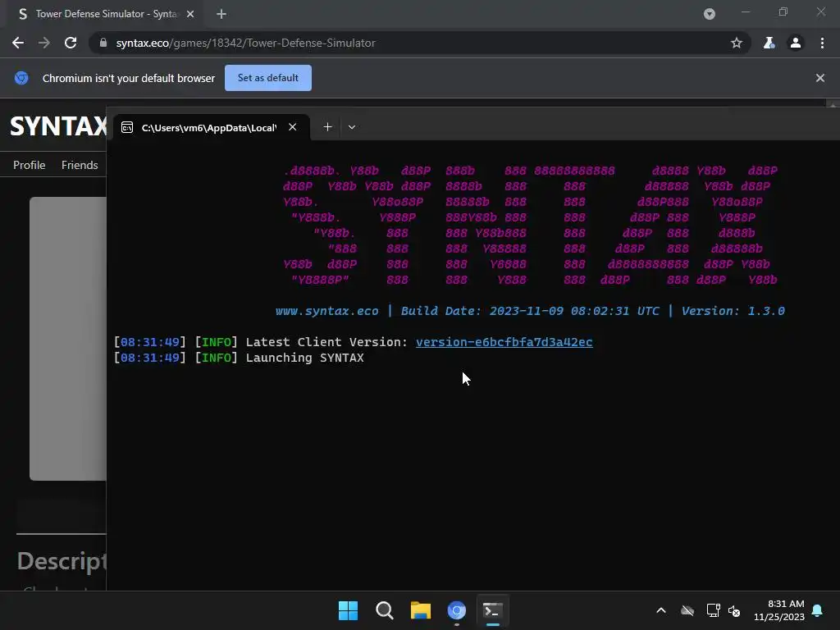Open a new browser tab
This screenshot has height=630, width=840.
coord(221,14)
